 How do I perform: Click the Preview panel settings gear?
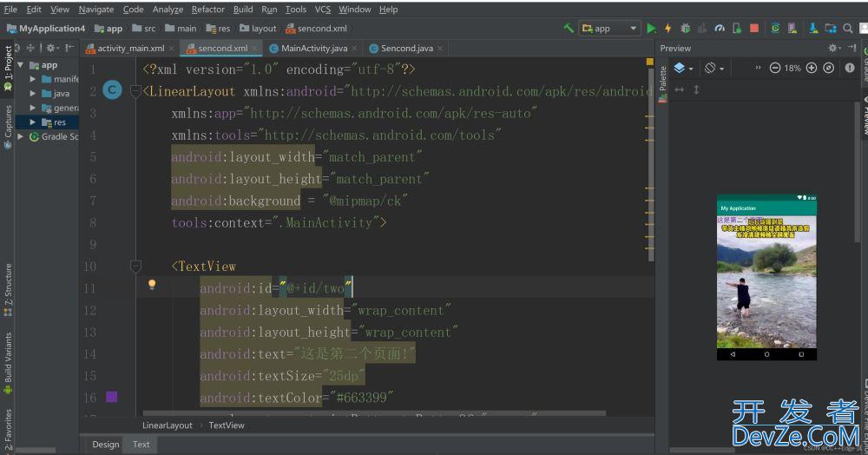click(833, 48)
